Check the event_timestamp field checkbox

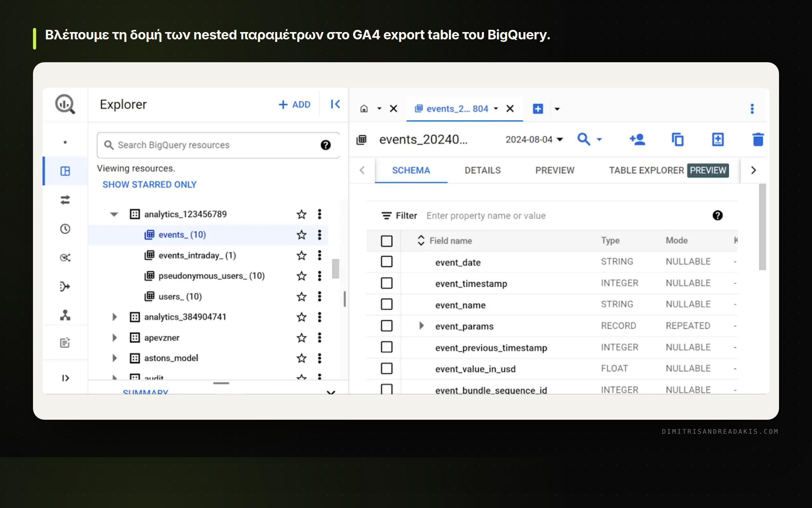[387, 283]
